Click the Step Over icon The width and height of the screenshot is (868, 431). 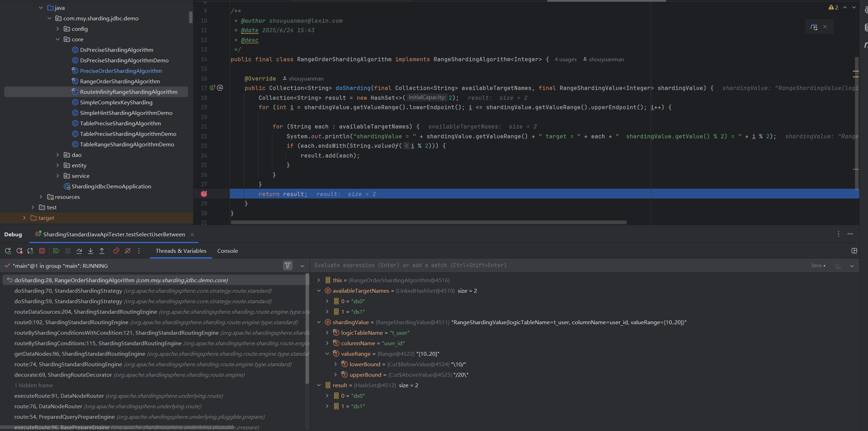(x=79, y=251)
